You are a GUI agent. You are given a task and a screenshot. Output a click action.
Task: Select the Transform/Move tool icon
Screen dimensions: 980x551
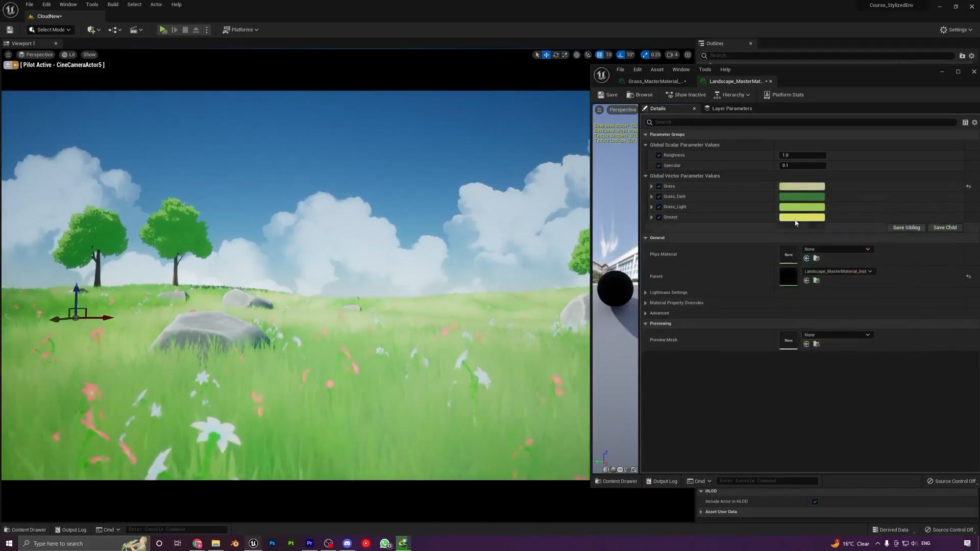tap(545, 55)
